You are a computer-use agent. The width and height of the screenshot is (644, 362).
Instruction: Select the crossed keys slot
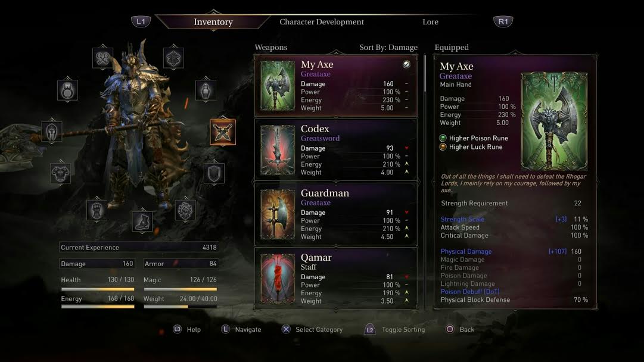coord(102,58)
